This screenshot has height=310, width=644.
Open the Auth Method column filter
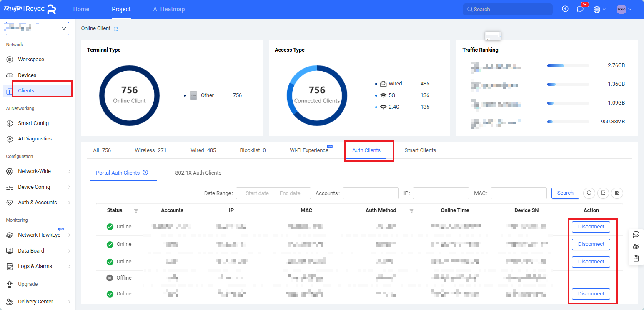(x=411, y=211)
